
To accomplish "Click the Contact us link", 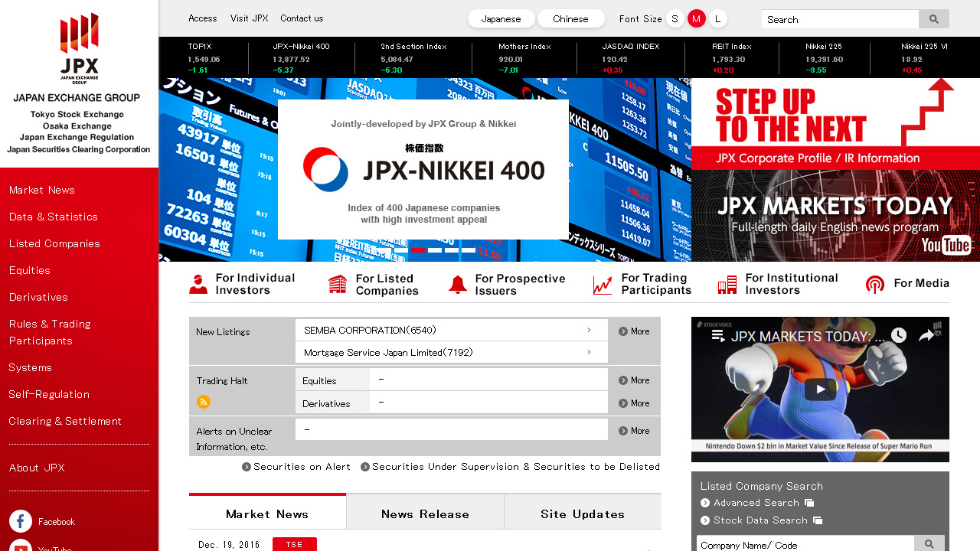I will pyautogui.click(x=302, y=18).
